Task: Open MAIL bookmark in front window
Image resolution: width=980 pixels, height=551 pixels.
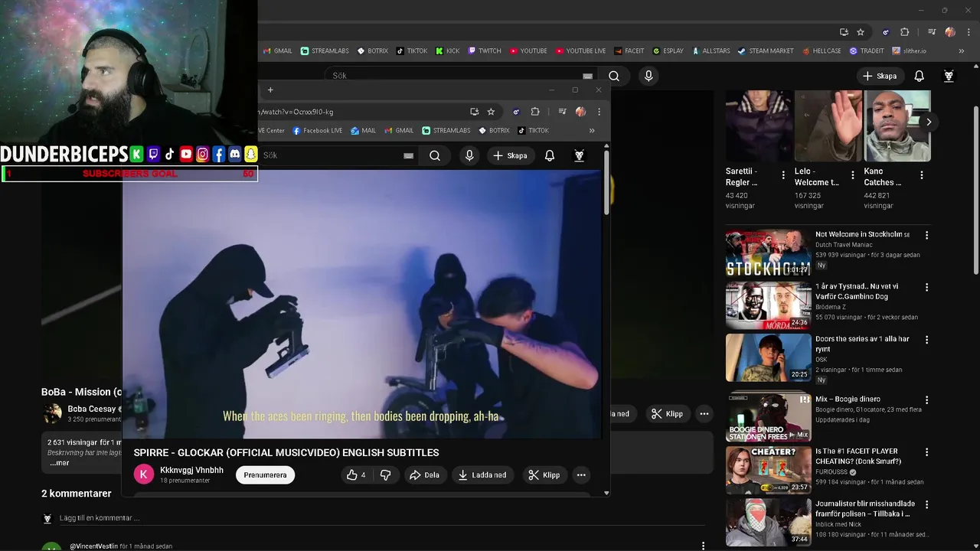Action: (364, 131)
